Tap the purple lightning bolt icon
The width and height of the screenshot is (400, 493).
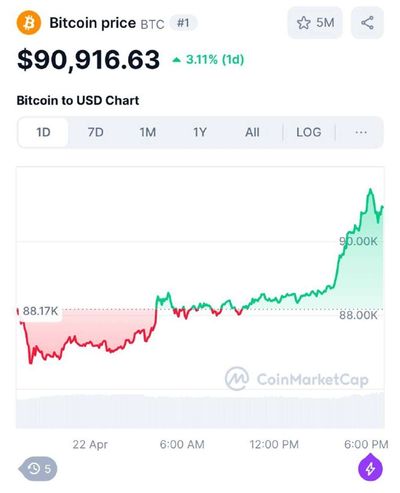370,468
